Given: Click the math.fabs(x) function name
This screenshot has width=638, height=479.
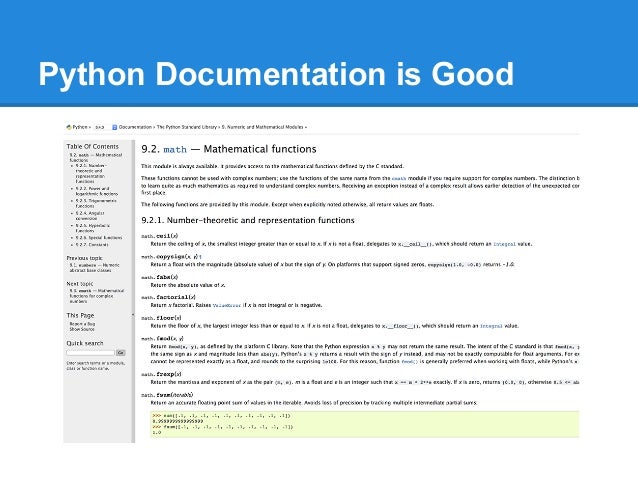Looking at the screenshot, I should click(x=160, y=277).
